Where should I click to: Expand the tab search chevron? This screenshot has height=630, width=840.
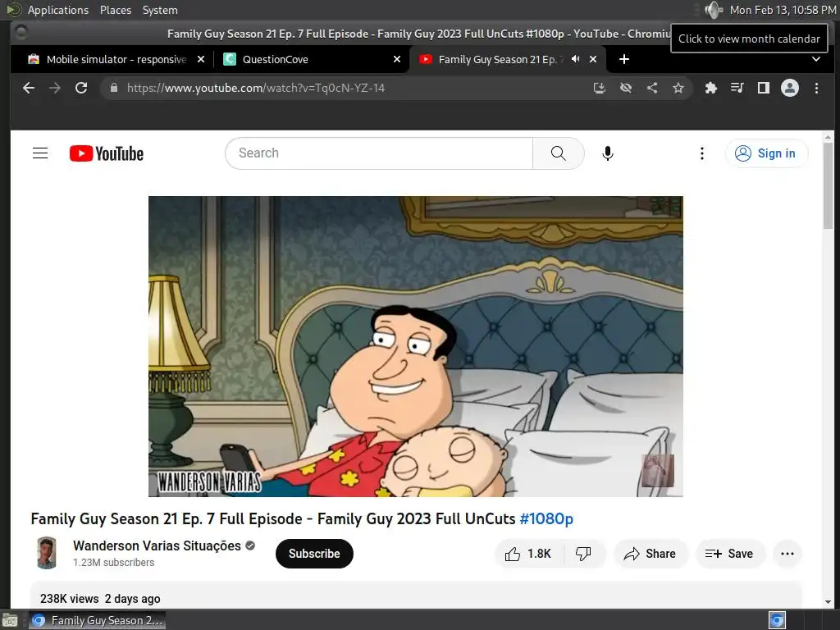[816, 59]
